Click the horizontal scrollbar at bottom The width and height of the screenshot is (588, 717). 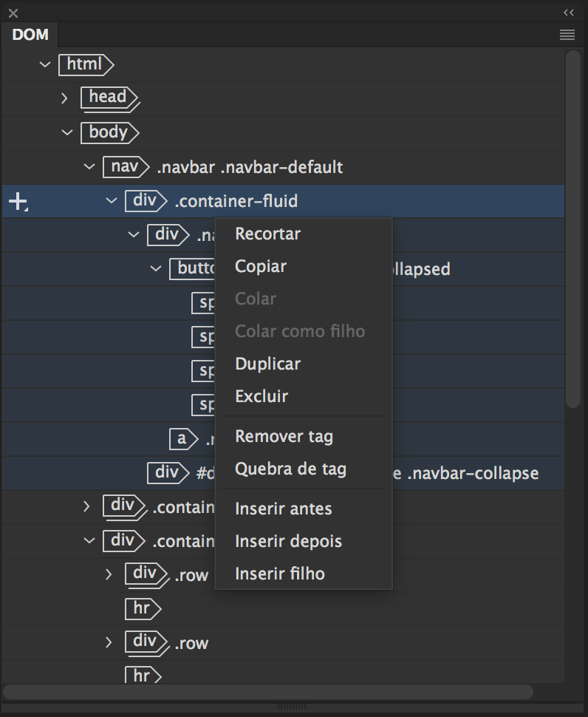point(267,692)
